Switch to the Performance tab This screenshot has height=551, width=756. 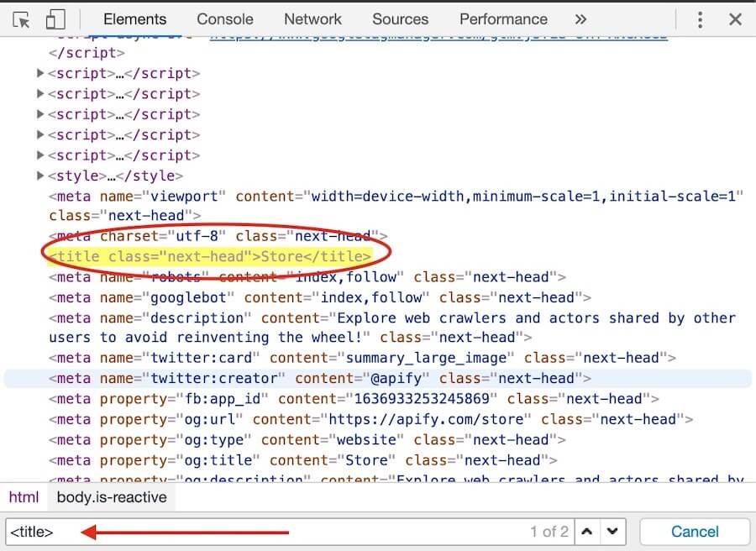503,19
